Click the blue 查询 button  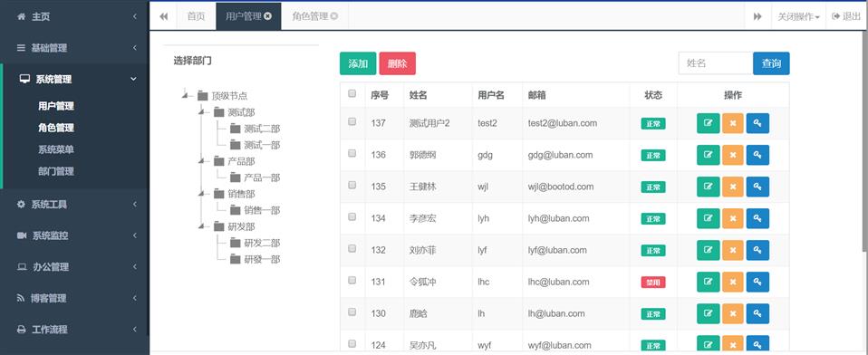[x=771, y=63]
